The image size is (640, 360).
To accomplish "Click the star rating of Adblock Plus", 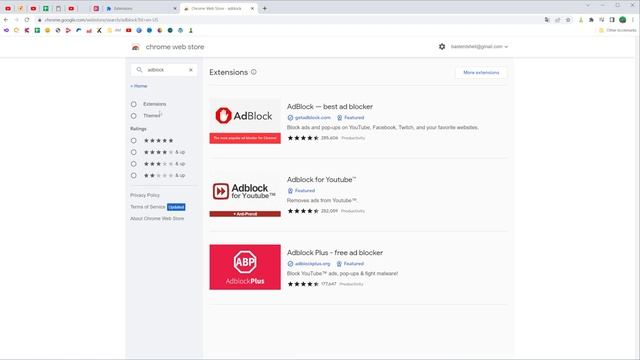I will click(303, 284).
